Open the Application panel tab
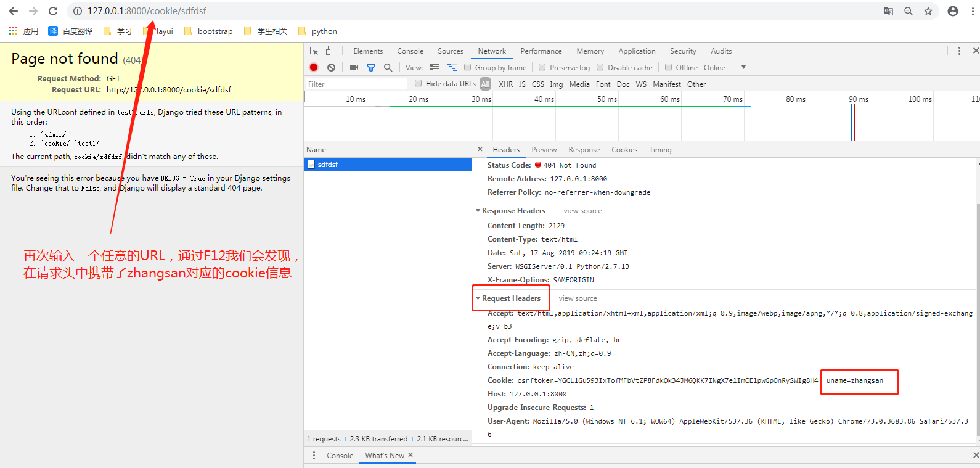The height and width of the screenshot is (468, 980). tap(637, 51)
